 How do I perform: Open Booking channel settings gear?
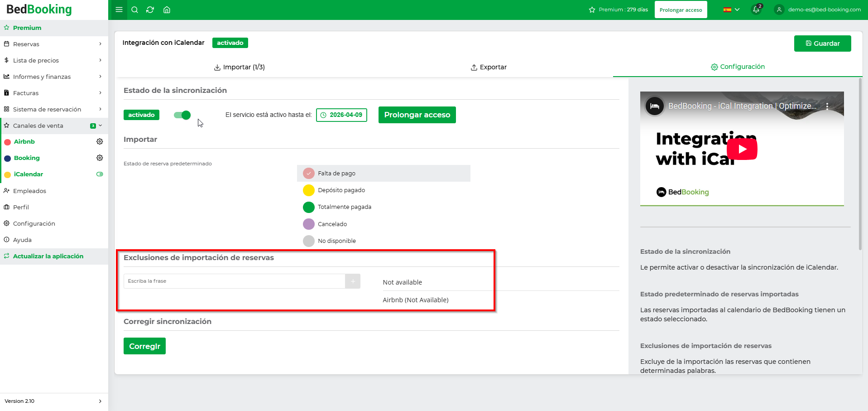[100, 158]
